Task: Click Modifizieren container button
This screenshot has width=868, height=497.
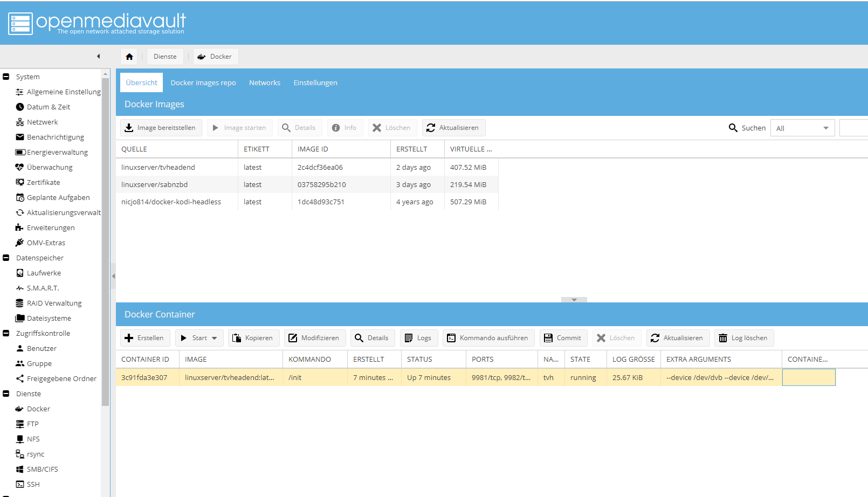Action: 315,338
